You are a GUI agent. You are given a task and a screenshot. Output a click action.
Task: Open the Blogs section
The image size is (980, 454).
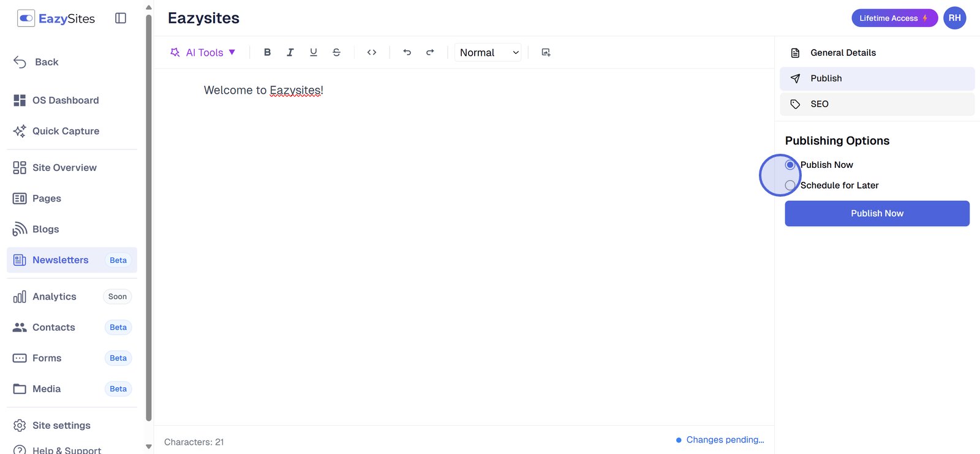coord(72,229)
